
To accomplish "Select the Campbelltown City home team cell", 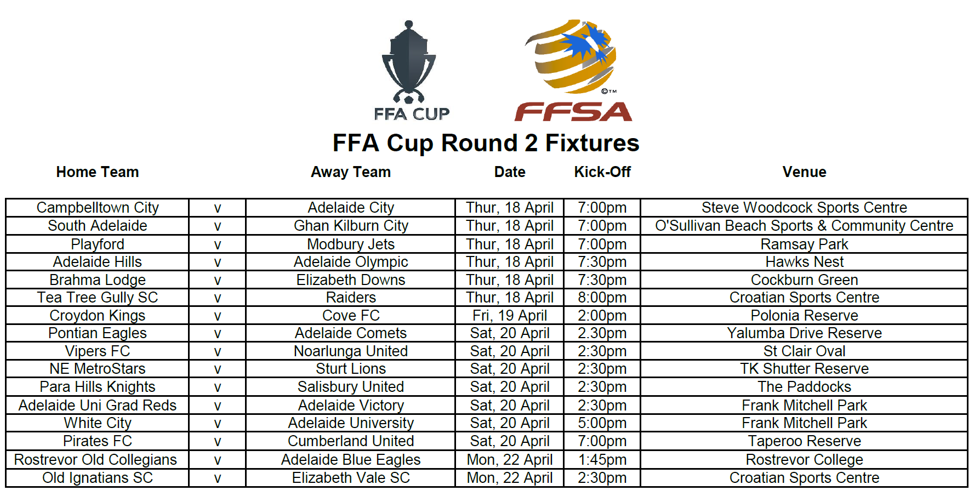I will coord(98,208).
